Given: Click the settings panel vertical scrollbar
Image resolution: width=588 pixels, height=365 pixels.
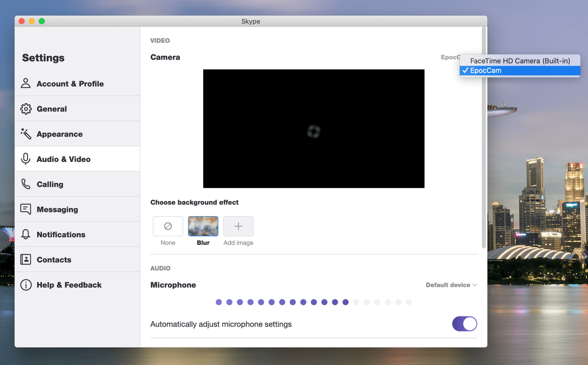Looking at the screenshot, I should (x=484, y=138).
